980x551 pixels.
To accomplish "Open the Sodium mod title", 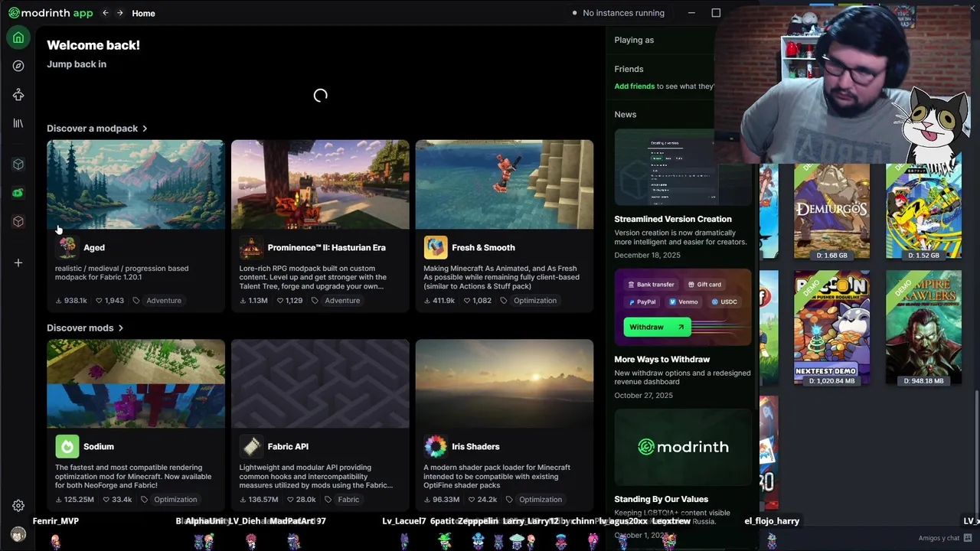I will [x=99, y=446].
